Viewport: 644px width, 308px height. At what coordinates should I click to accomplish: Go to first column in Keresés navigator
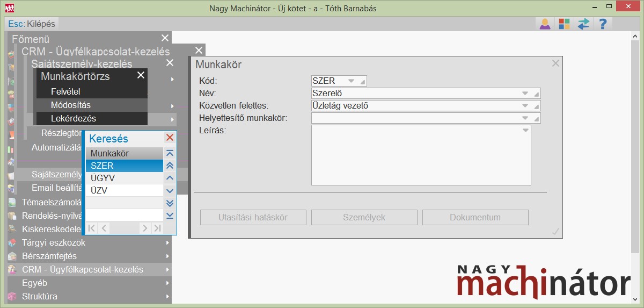tap(92, 228)
